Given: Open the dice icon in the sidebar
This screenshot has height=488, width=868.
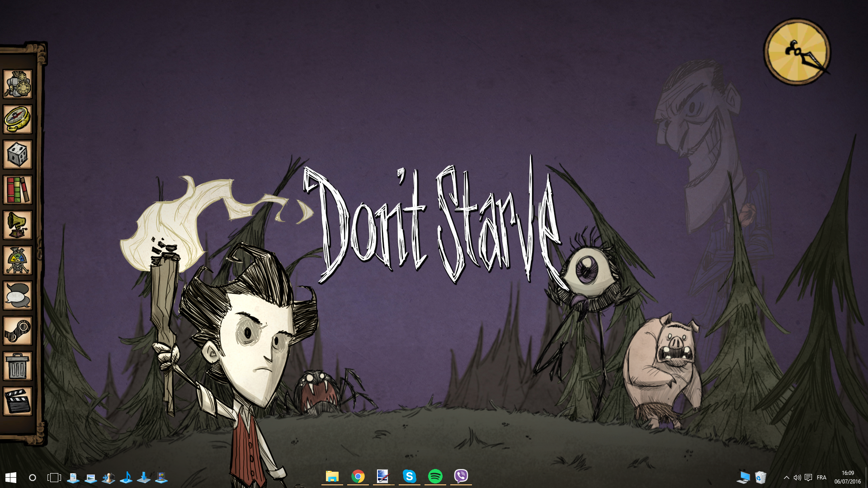Looking at the screenshot, I should [x=18, y=155].
